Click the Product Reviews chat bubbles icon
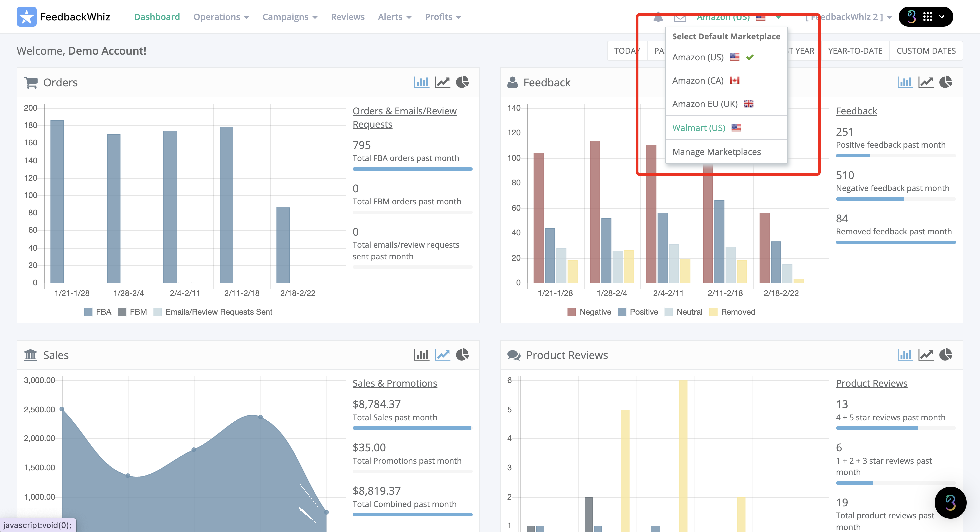This screenshot has height=532, width=980. [514, 355]
